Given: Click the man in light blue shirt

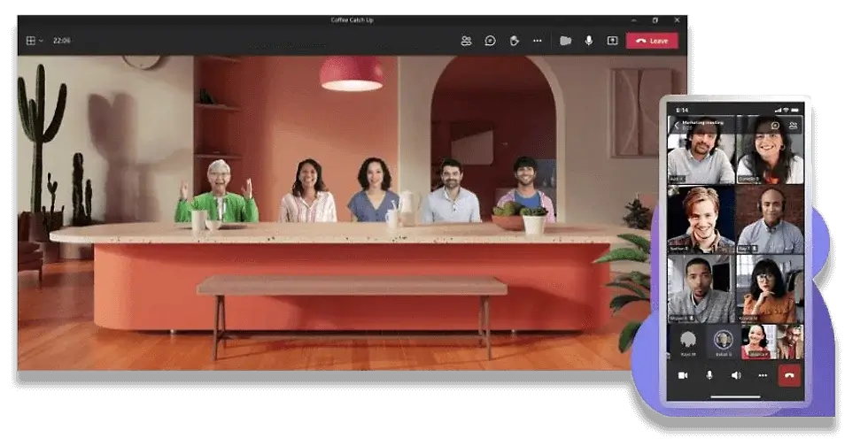Looking at the screenshot, I should [x=452, y=191].
